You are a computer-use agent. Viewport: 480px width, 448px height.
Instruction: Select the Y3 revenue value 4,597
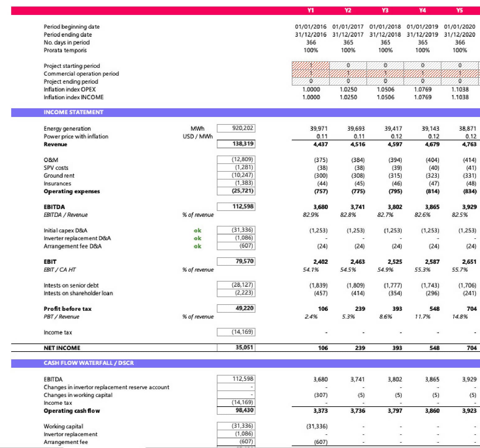pos(395,144)
